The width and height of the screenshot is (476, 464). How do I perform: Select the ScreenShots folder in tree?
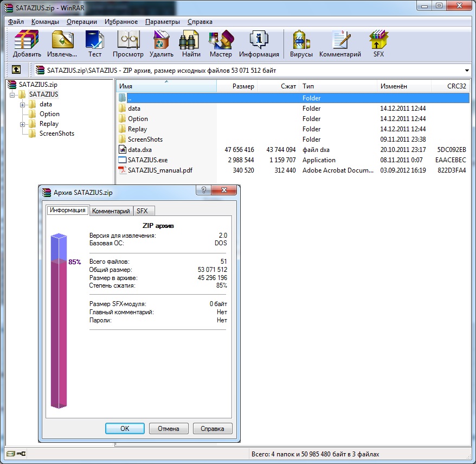57,134
